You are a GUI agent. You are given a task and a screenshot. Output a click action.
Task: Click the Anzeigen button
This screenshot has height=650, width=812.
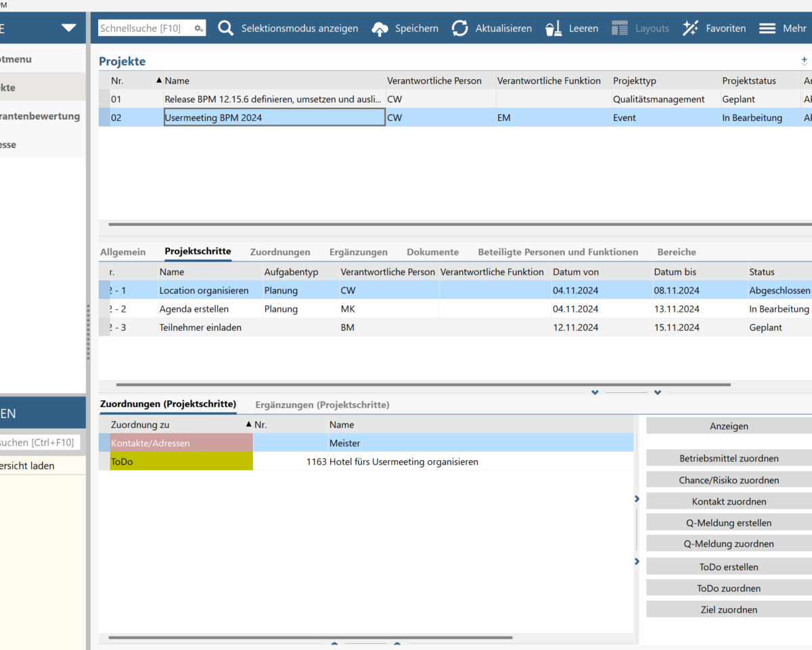pyautogui.click(x=729, y=426)
